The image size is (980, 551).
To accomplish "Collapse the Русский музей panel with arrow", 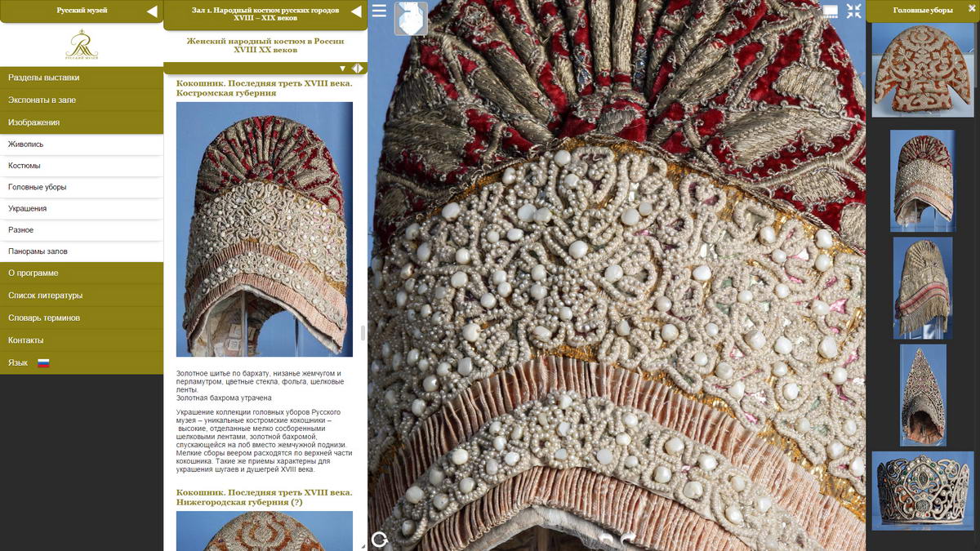I will click(x=152, y=11).
